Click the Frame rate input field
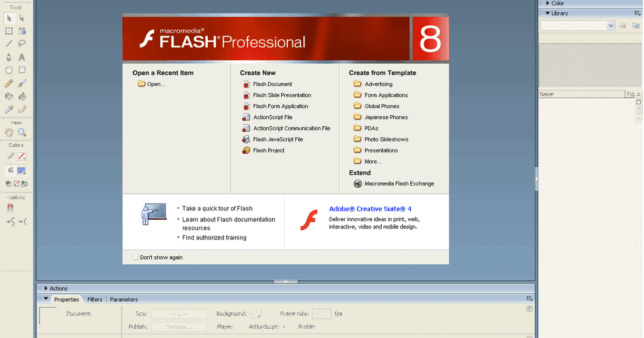 pos(321,314)
